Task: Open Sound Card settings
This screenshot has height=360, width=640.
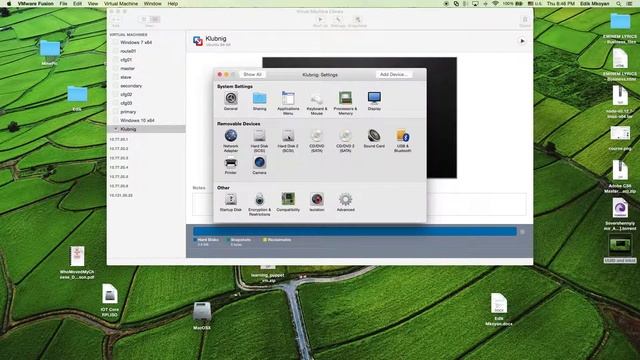Action: (374, 138)
